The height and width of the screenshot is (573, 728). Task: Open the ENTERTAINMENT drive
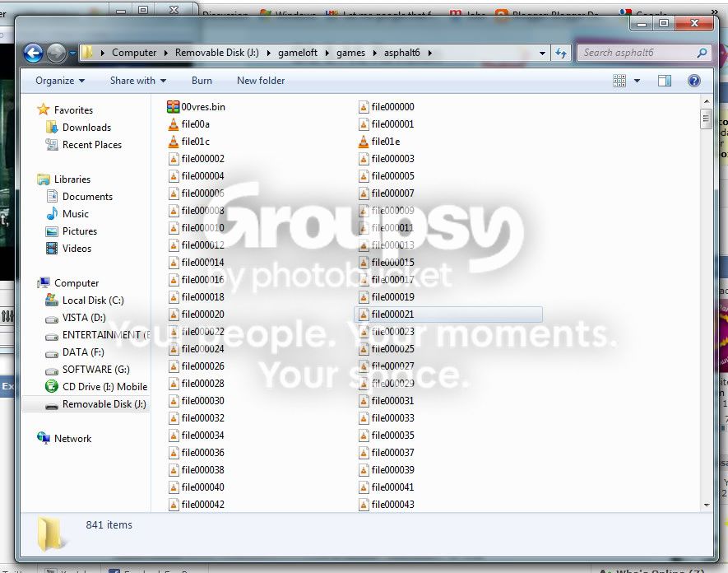[x=105, y=335]
